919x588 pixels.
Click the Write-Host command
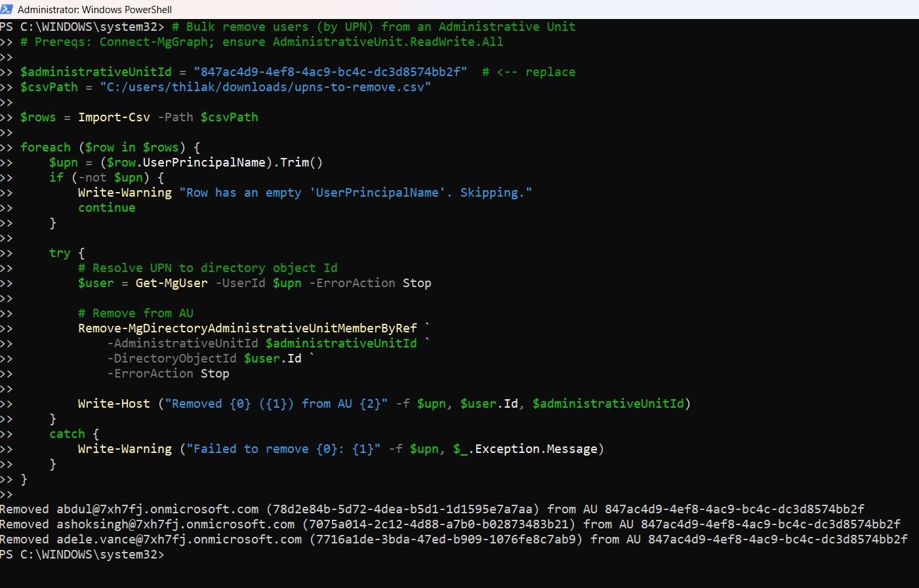coord(114,404)
